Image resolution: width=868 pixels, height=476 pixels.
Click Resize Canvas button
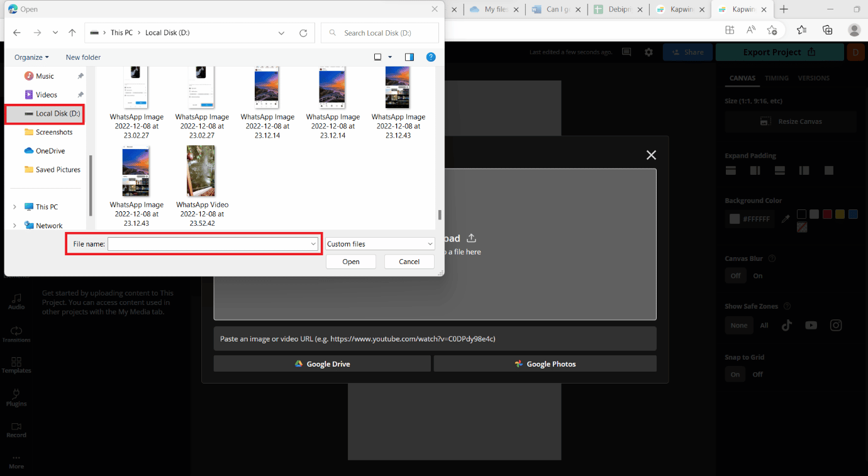click(x=791, y=121)
